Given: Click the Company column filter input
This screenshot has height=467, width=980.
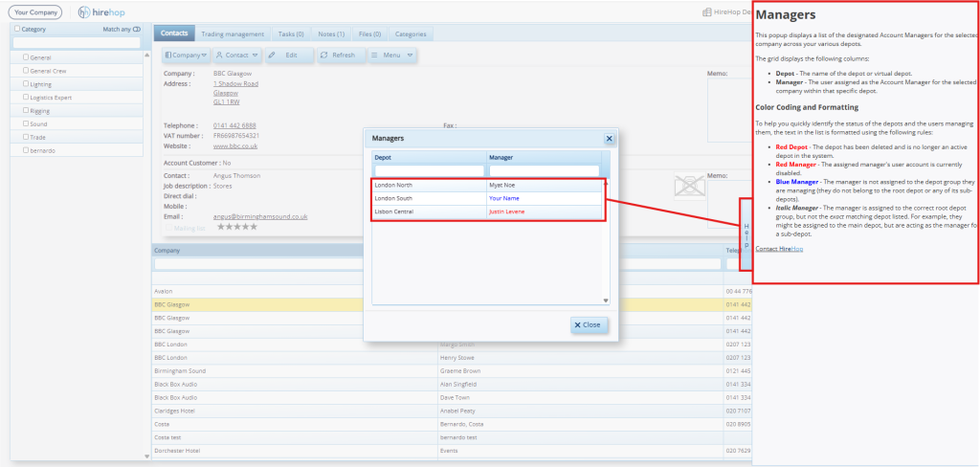Looking at the screenshot, I should point(295,264).
